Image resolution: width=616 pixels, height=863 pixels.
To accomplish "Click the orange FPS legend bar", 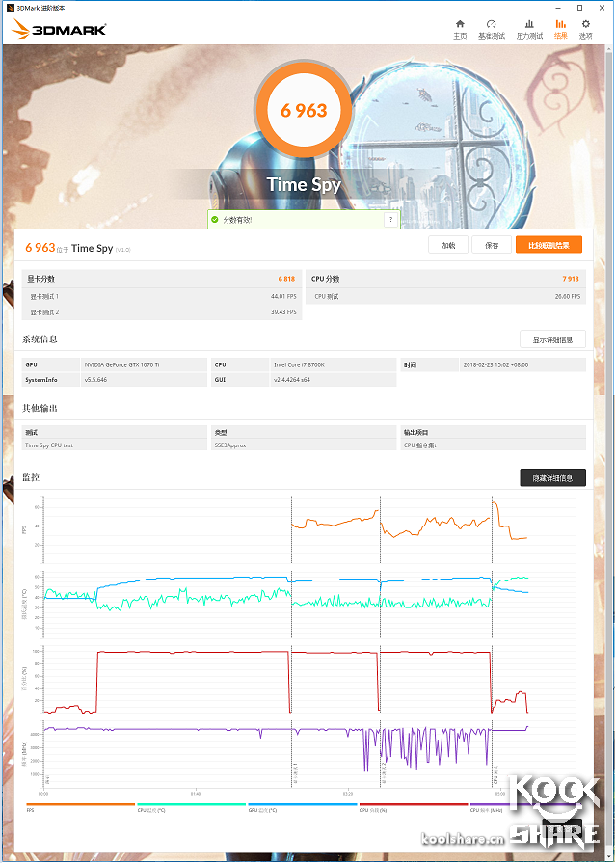I will tap(80, 804).
